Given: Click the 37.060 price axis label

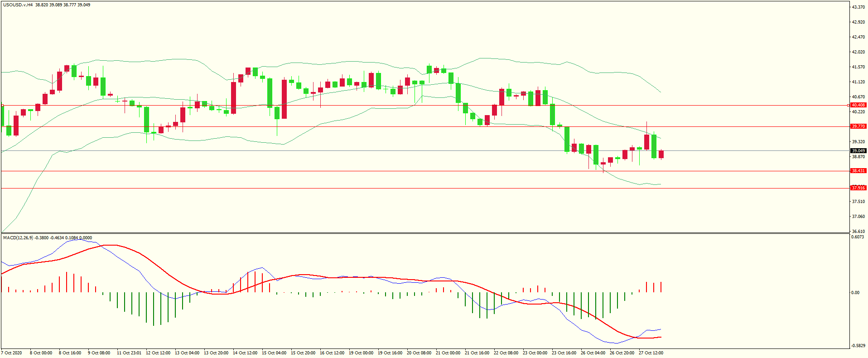Looking at the screenshot, I should click(x=858, y=217).
